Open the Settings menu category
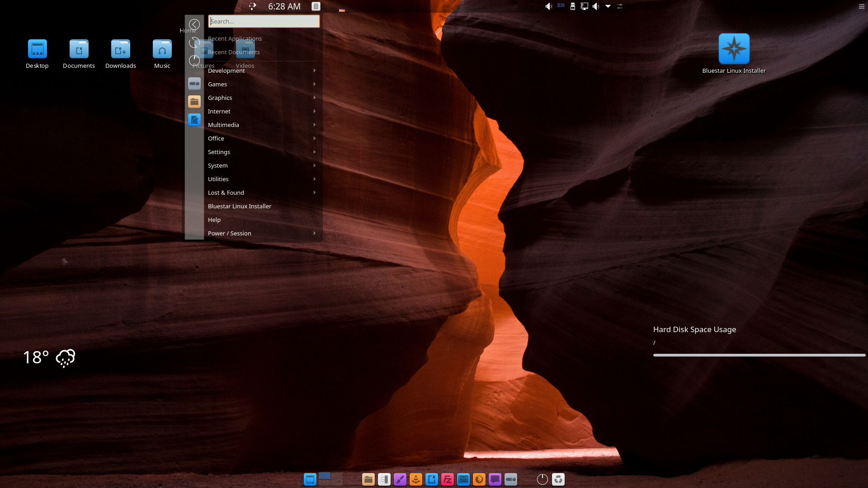This screenshot has width=868, height=488. [262, 152]
